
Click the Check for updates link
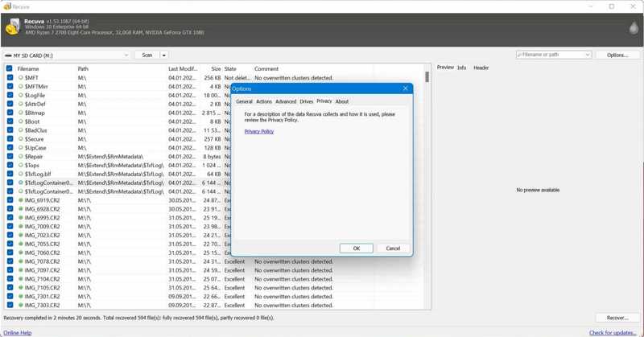(x=613, y=333)
